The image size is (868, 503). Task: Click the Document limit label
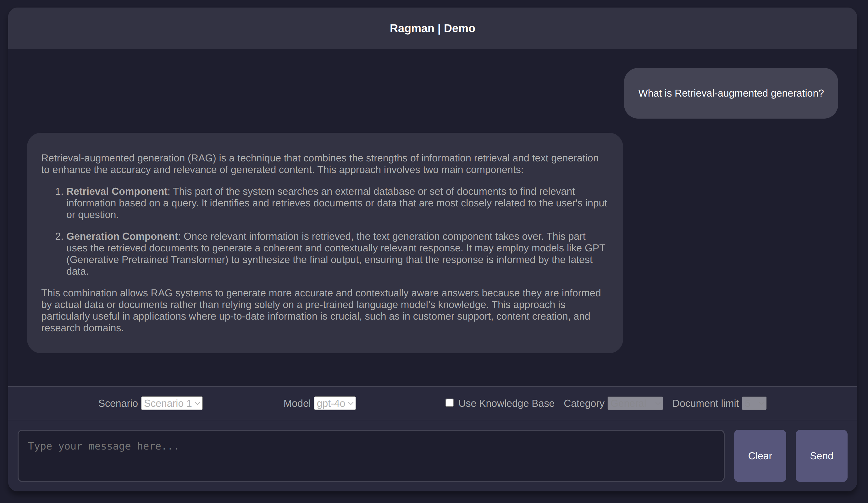(x=705, y=403)
